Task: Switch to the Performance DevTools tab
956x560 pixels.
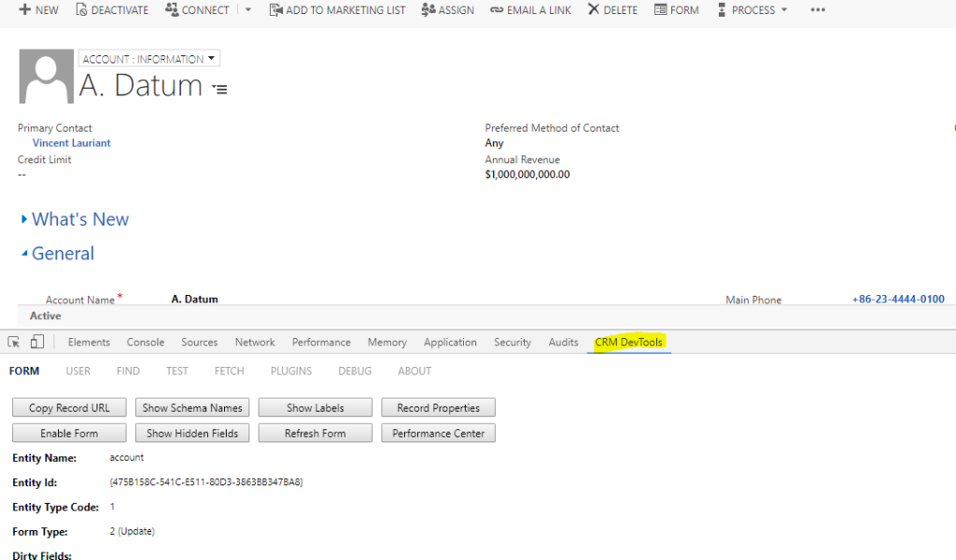Action: [321, 343]
